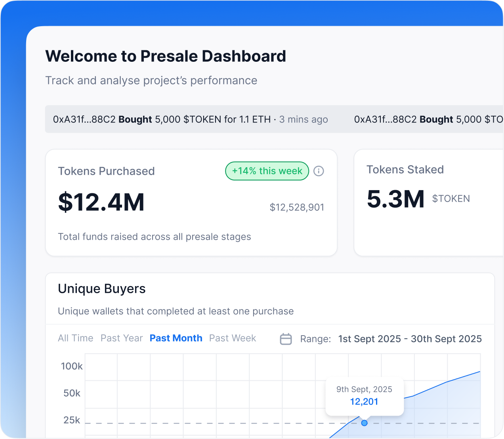The height and width of the screenshot is (439, 504).
Task: Click the chart data point under the 12,201 tooltip
Action: point(365,423)
